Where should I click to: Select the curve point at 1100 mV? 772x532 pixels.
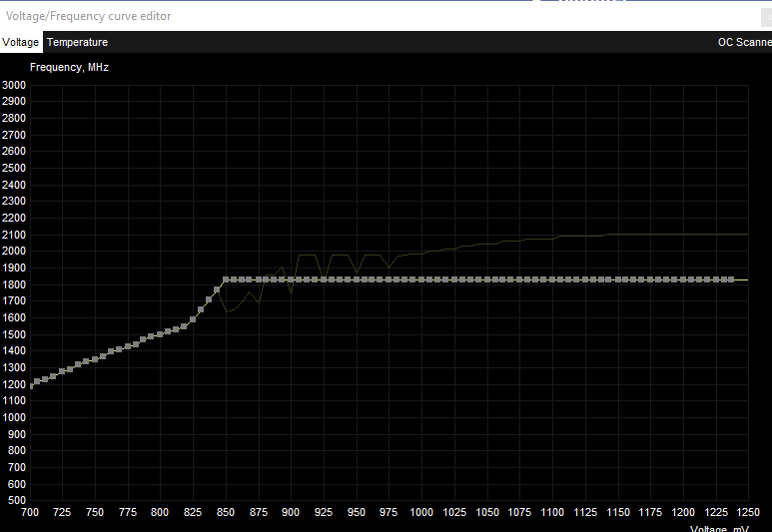[x=552, y=279]
